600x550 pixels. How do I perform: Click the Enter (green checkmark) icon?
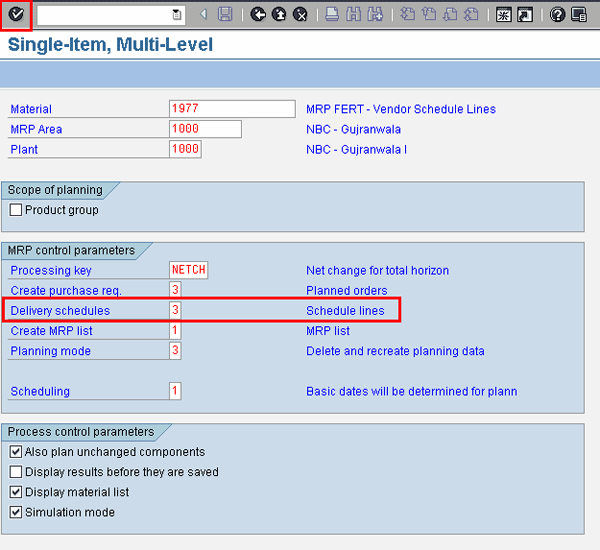[x=16, y=15]
